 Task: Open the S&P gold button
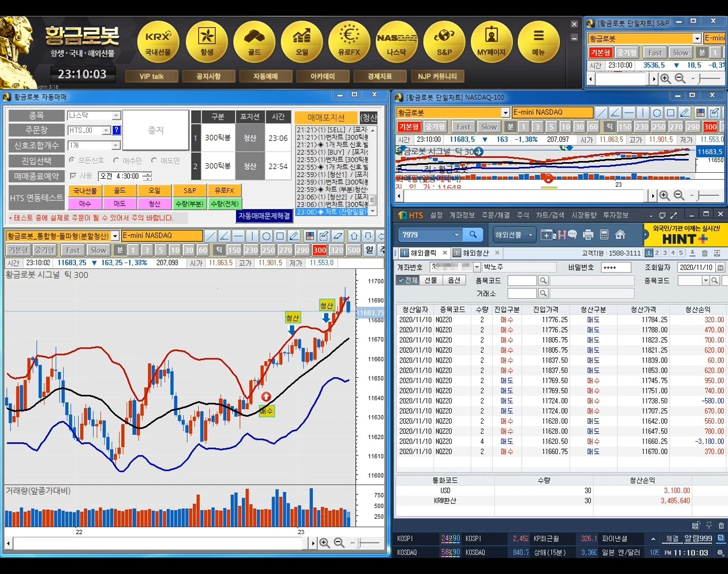(444, 43)
